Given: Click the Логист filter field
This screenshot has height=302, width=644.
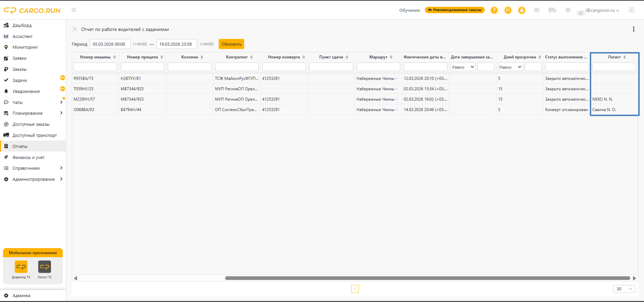Looking at the screenshot, I should pyautogui.click(x=614, y=67).
